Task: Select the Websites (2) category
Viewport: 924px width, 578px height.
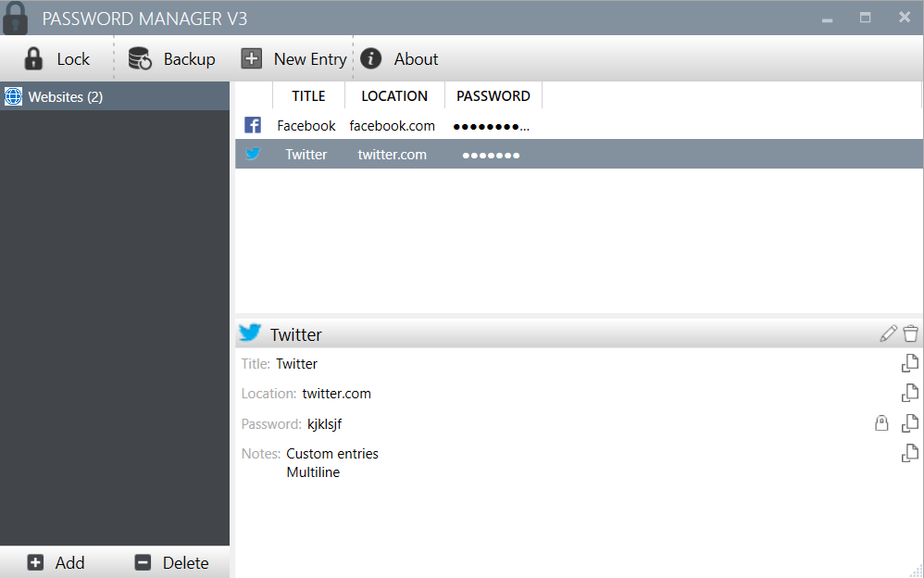Action: [114, 96]
